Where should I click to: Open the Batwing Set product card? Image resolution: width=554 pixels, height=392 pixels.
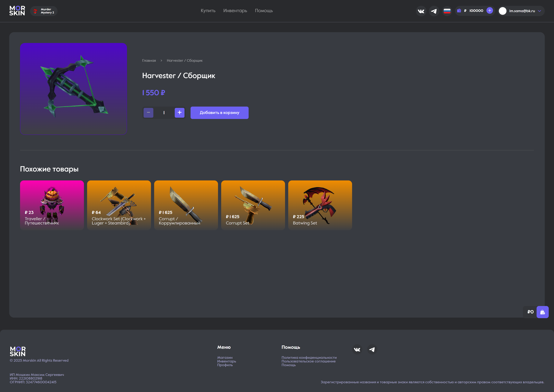[x=320, y=205]
